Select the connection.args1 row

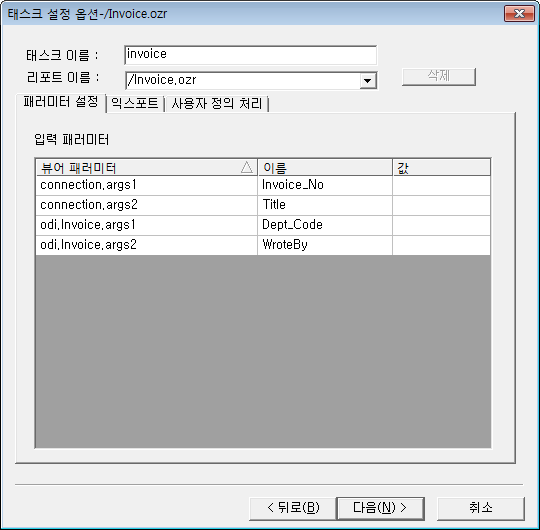(263, 186)
